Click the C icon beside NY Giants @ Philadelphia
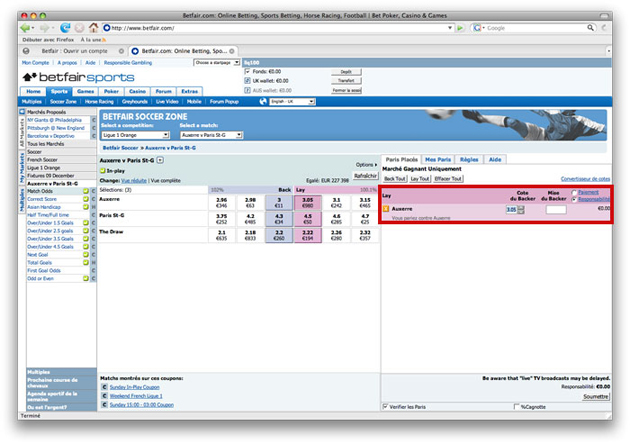This screenshot has height=444, width=630. [94, 120]
